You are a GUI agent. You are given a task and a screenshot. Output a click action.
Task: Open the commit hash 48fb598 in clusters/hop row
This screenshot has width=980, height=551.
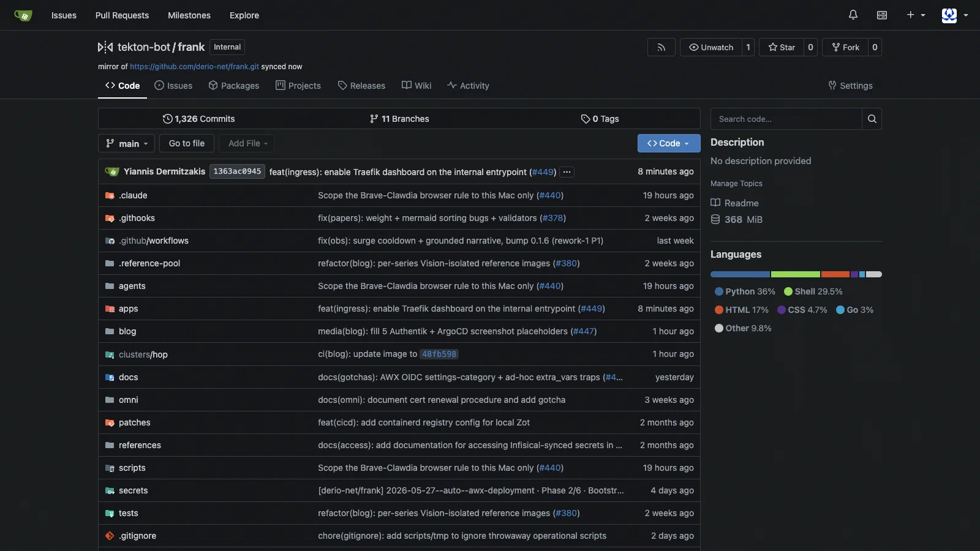coord(439,354)
